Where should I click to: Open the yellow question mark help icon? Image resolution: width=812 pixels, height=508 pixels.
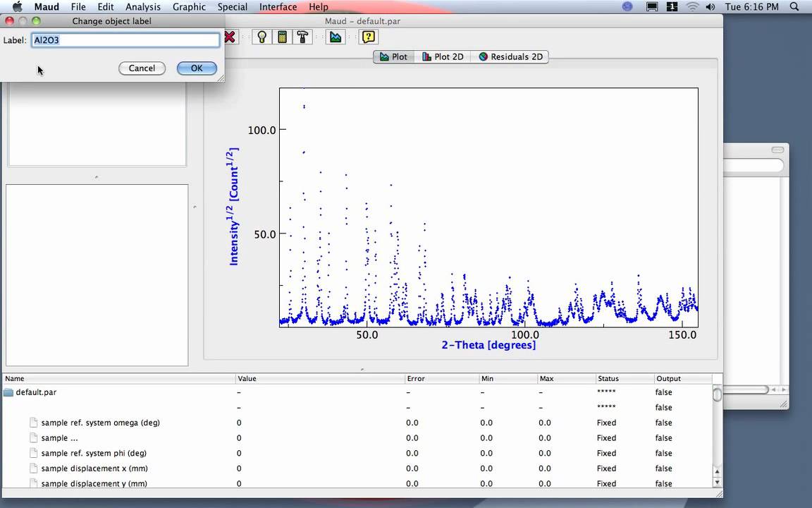[368, 37]
